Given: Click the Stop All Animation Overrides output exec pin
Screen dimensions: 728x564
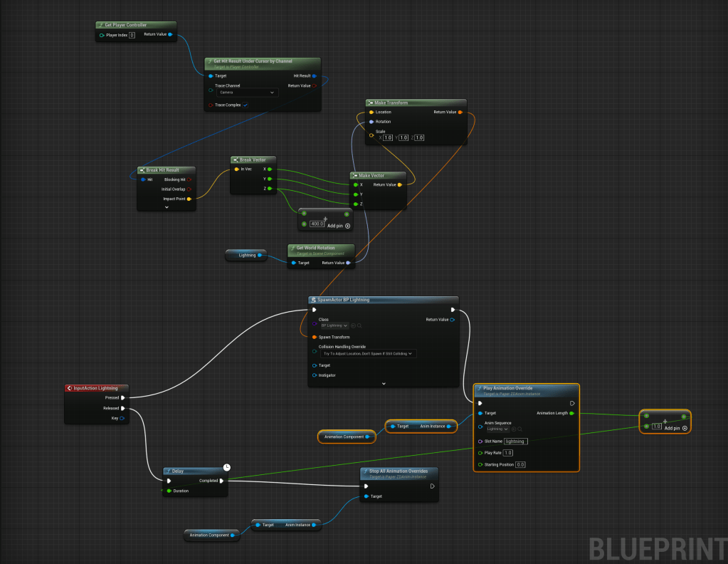Looking at the screenshot, I should click(432, 486).
